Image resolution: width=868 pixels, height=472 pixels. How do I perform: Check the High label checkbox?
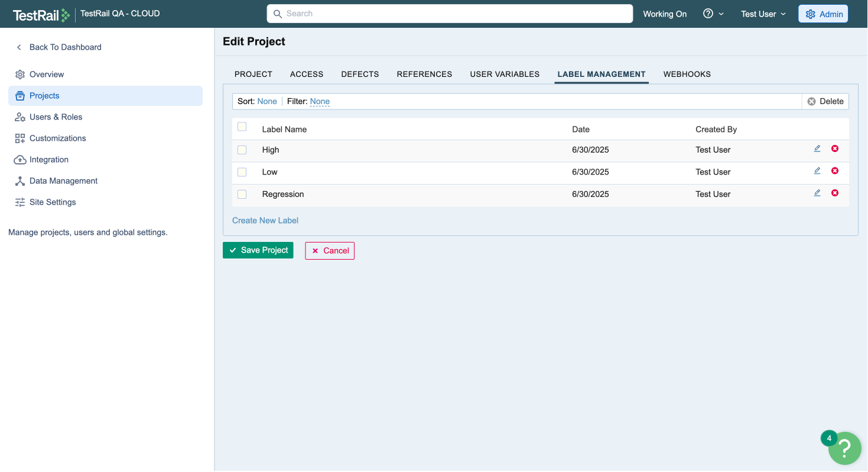click(x=242, y=150)
